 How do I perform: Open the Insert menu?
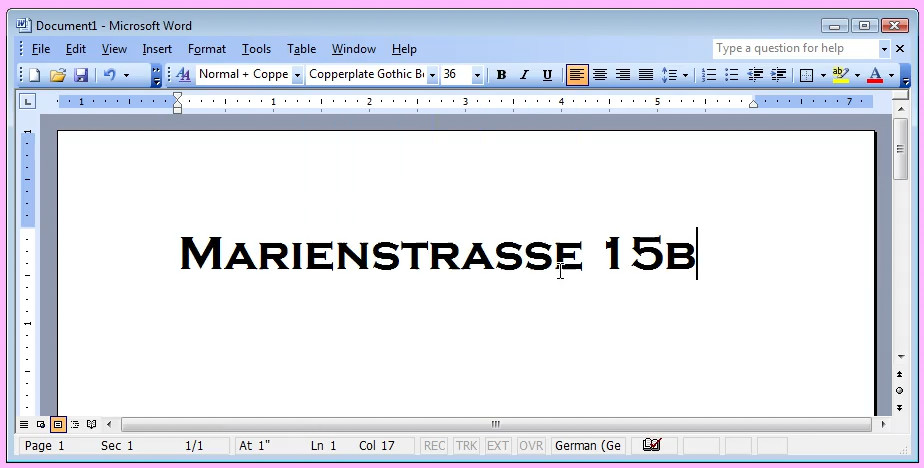pyautogui.click(x=157, y=49)
